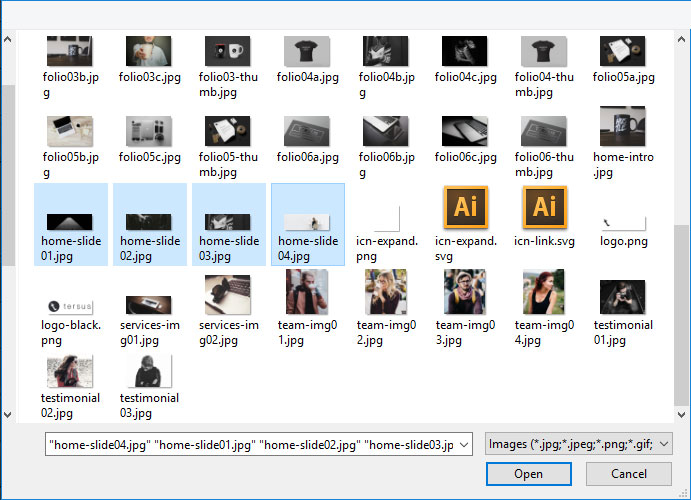This screenshot has height=500, width=691.
Task: Select the folio03b.jpg file thumbnail
Action: [70, 51]
